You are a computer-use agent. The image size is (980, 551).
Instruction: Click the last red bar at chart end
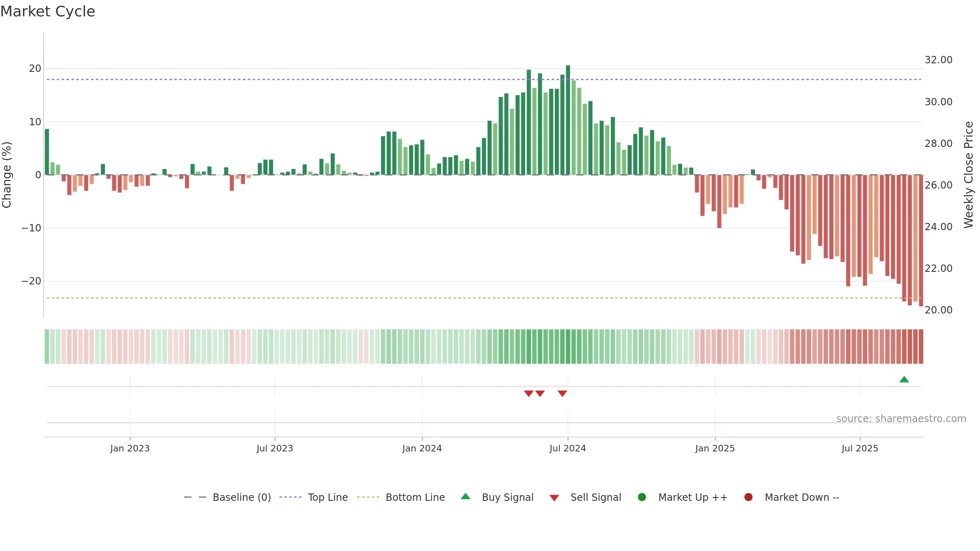(x=921, y=240)
